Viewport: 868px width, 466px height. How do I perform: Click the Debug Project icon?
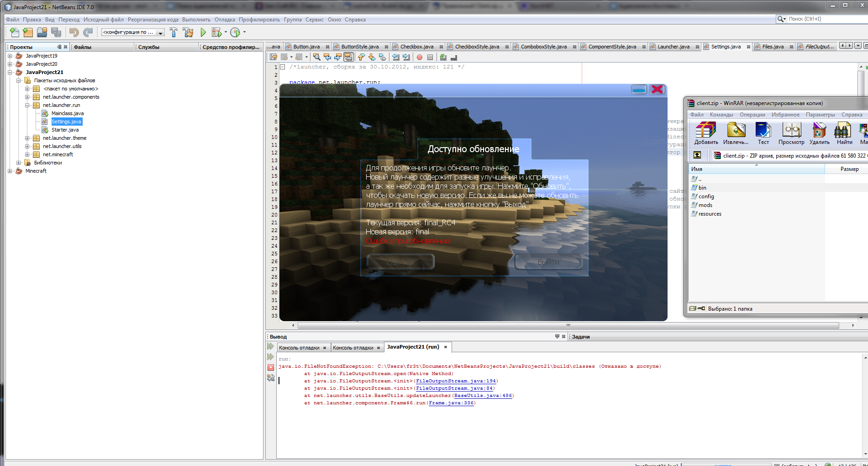click(216, 32)
